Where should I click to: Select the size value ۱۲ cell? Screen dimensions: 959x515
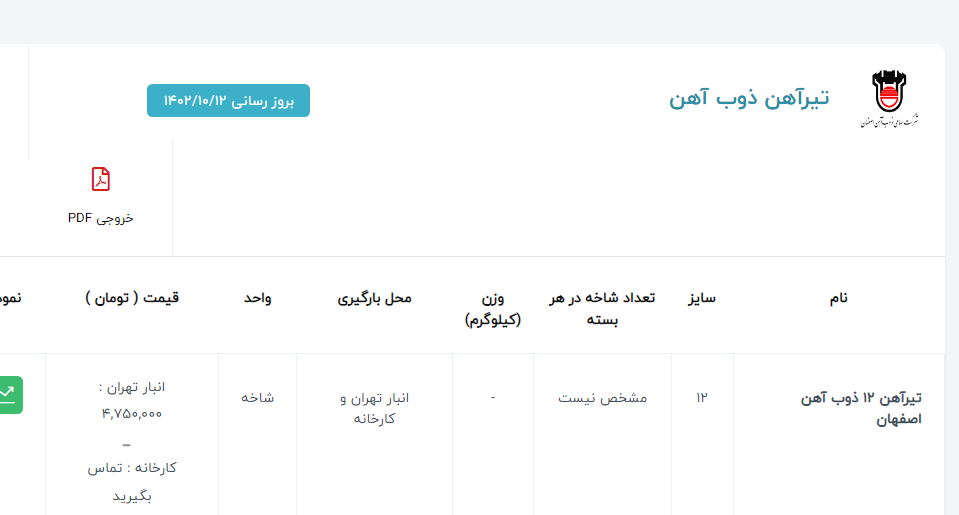point(702,398)
